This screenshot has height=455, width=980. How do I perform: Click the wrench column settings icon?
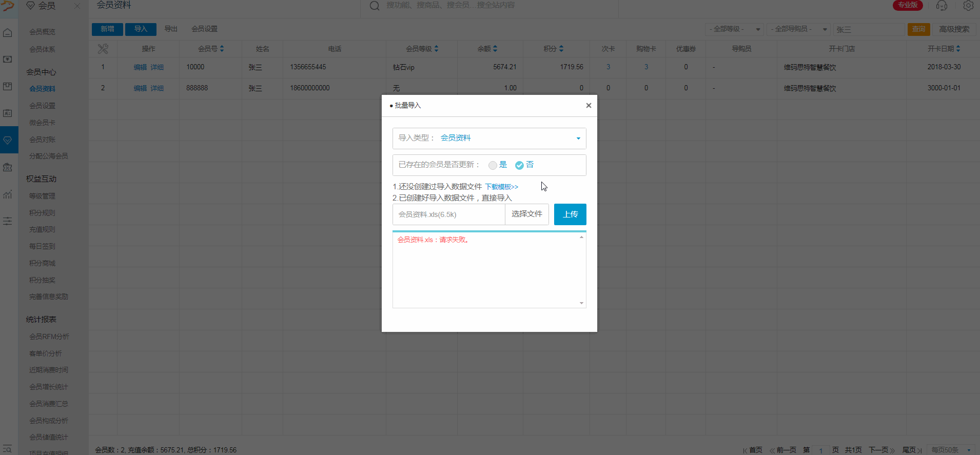(103, 49)
